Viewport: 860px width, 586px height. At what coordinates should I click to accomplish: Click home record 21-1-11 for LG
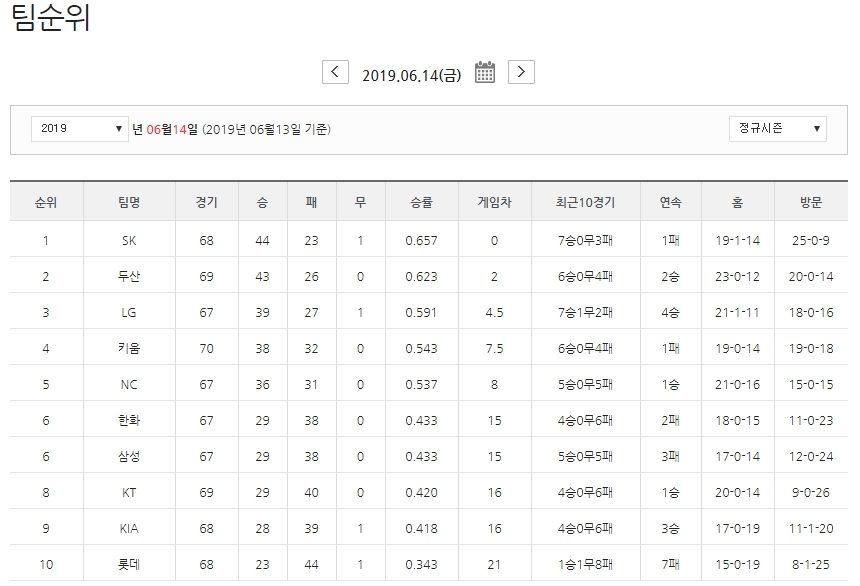[x=737, y=313]
